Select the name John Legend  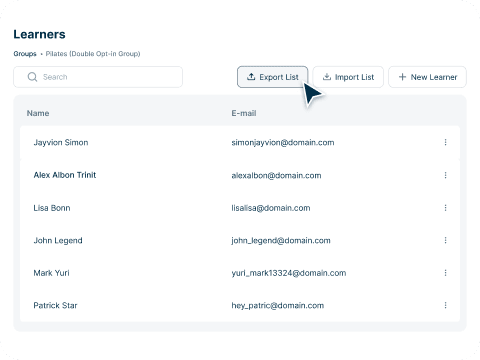click(58, 241)
